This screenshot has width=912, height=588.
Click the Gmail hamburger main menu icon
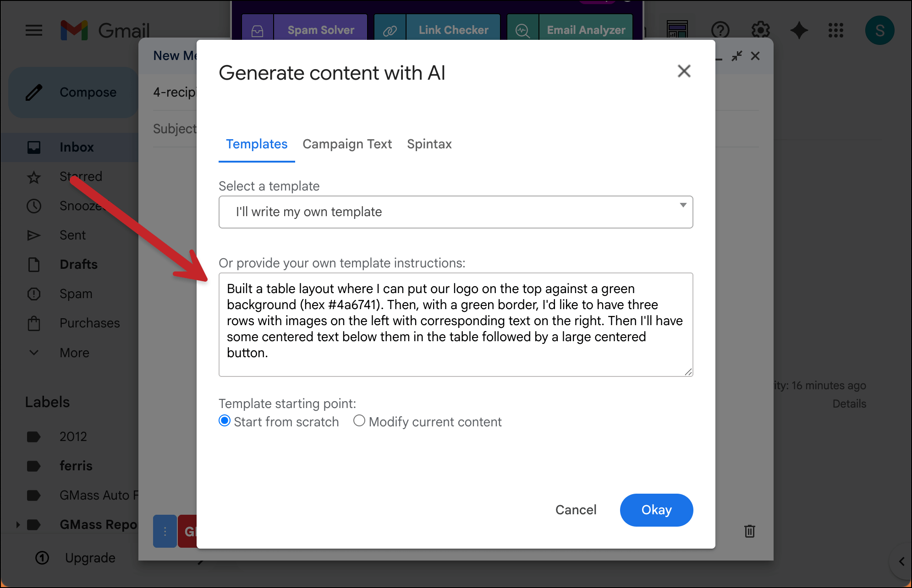(34, 31)
